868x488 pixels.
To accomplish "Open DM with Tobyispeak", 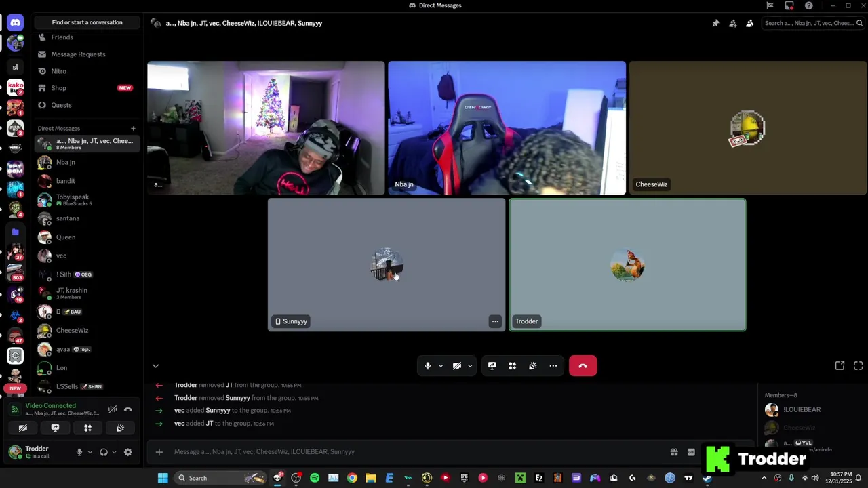I will [x=87, y=200].
